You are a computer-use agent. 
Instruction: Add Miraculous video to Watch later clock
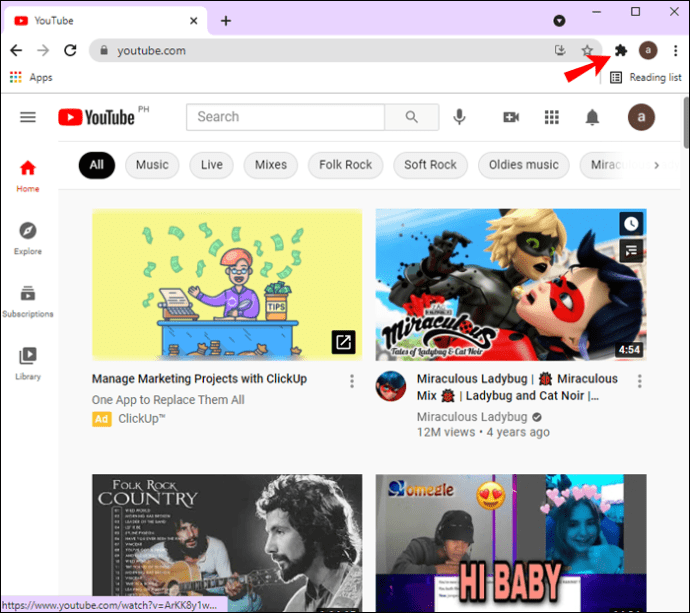[631, 224]
